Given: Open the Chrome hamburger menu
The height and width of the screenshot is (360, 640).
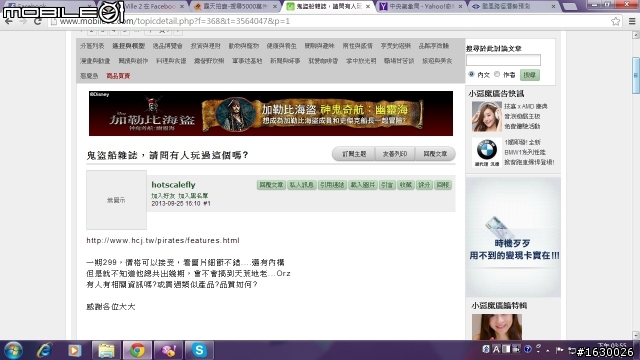Looking at the screenshot, I should point(632,21).
